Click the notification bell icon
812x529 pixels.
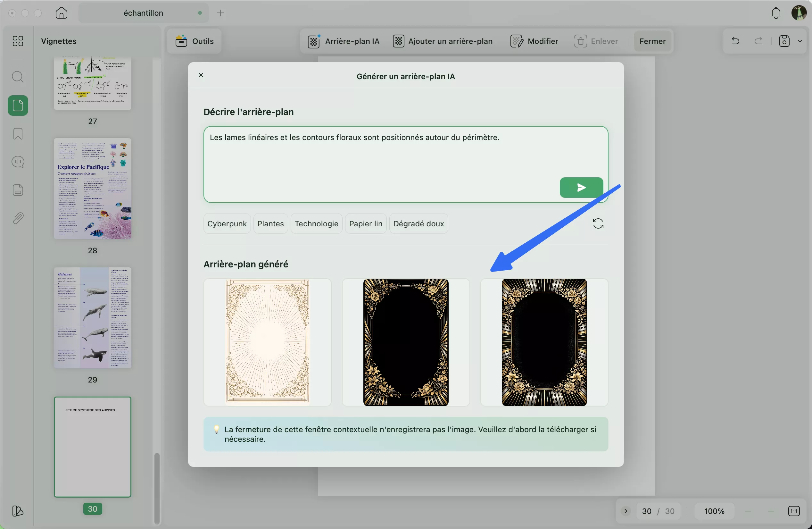pyautogui.click(x=776, y=13)
